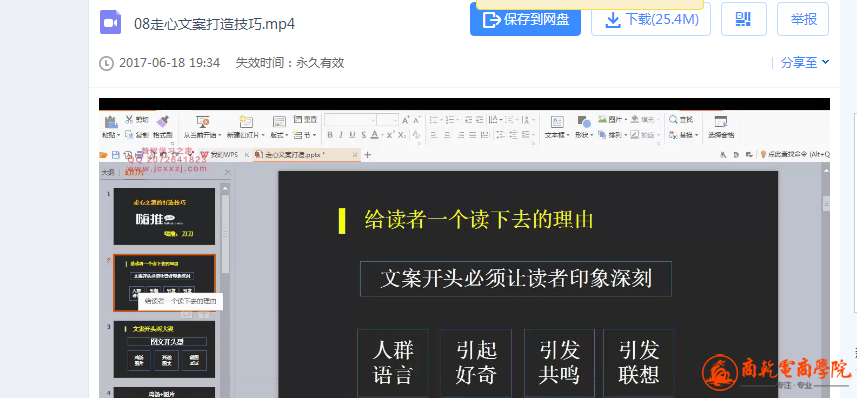Select slide 2 thumbnail
The image size is (857, 398).
[165, 283]
